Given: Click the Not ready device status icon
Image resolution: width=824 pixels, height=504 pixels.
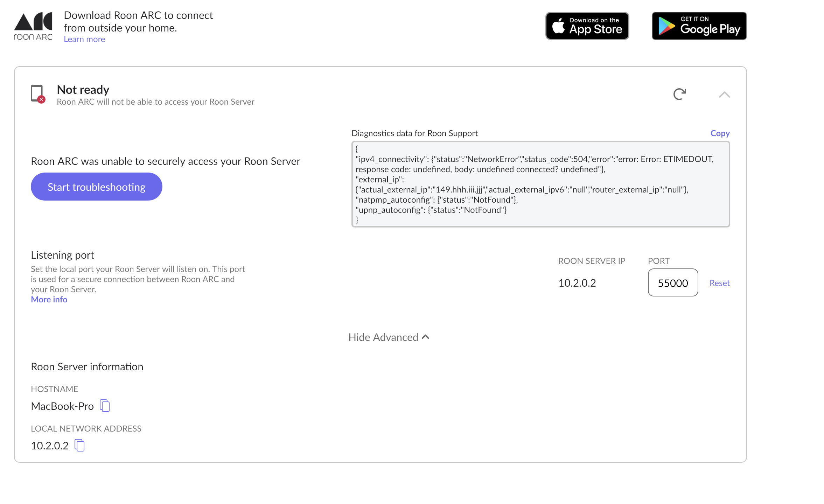Looking at the screenshot, I should click(x=37, y=94).
